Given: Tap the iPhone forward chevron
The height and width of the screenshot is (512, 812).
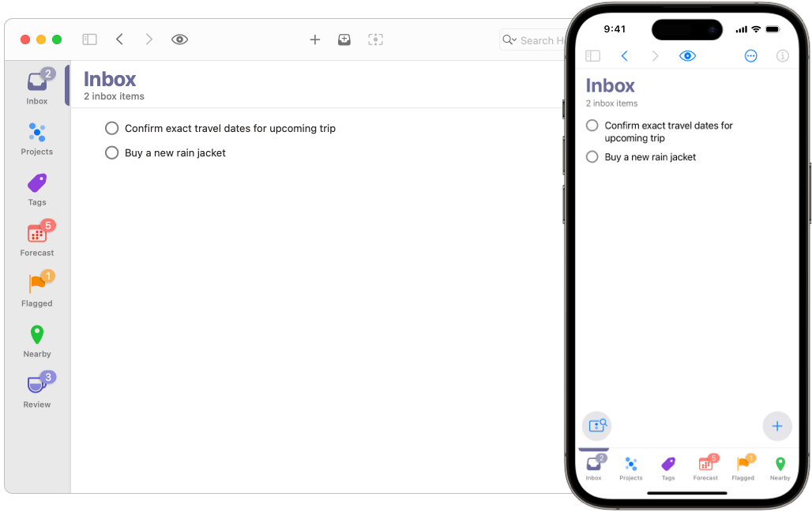Looking at the screenshot, I should tap(655, 56).
